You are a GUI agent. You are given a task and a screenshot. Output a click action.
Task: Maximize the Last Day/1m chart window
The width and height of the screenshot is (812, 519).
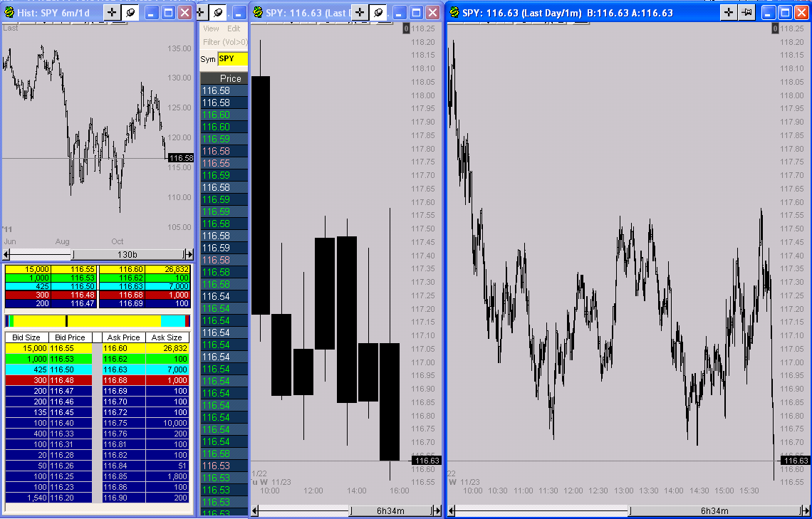(785, 12)
